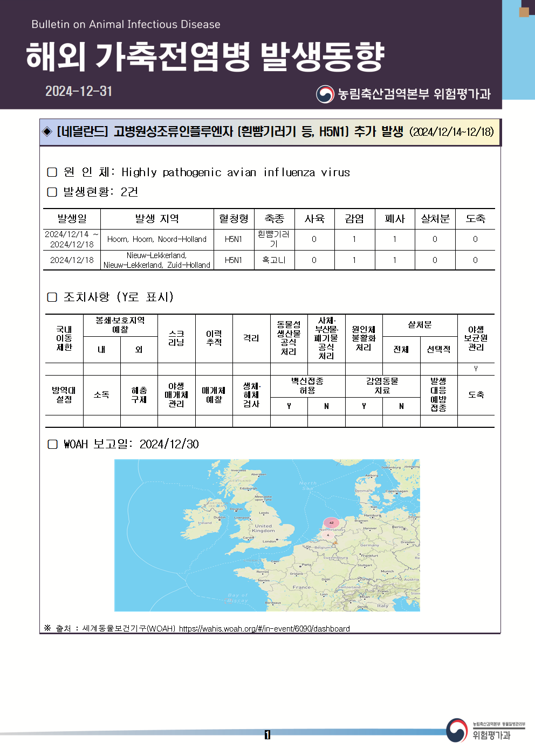535x756 pixels.
Task: Click the 축종 column header
Action: (x=274, y=219)
